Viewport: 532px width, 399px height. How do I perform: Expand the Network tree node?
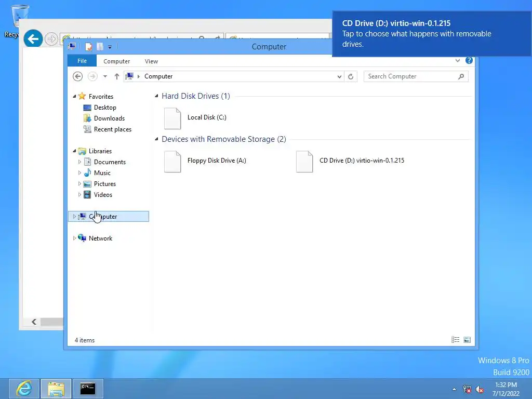pos(74,238)
